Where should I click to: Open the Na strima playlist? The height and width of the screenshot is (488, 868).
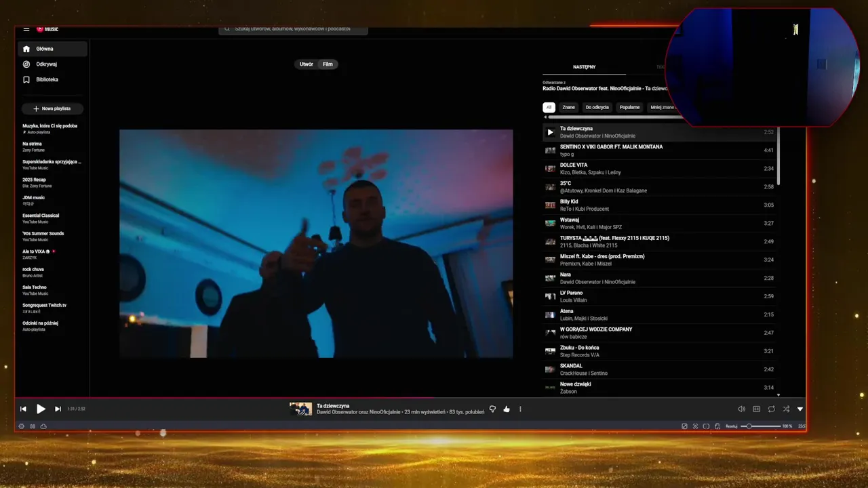point(52,146)
